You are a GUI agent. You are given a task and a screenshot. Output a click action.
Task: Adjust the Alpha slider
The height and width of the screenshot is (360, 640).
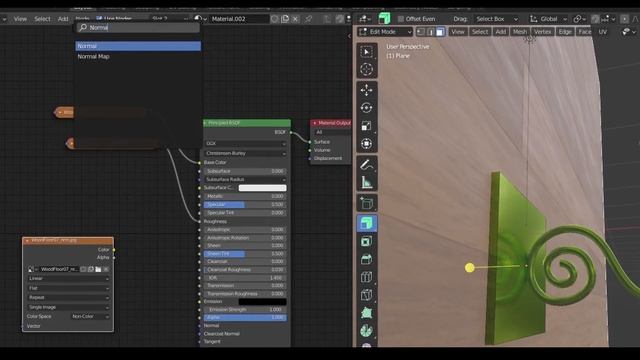245,318
